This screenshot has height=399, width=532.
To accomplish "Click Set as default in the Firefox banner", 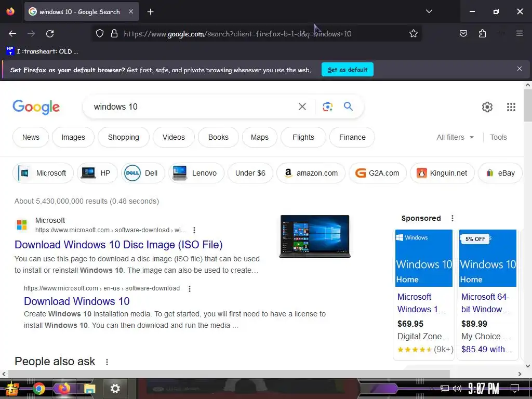I will tap(348, 70).
